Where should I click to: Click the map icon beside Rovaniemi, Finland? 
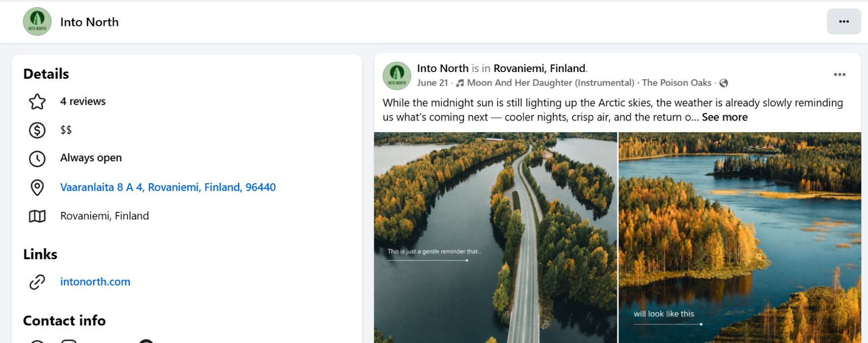pos(37,216)
